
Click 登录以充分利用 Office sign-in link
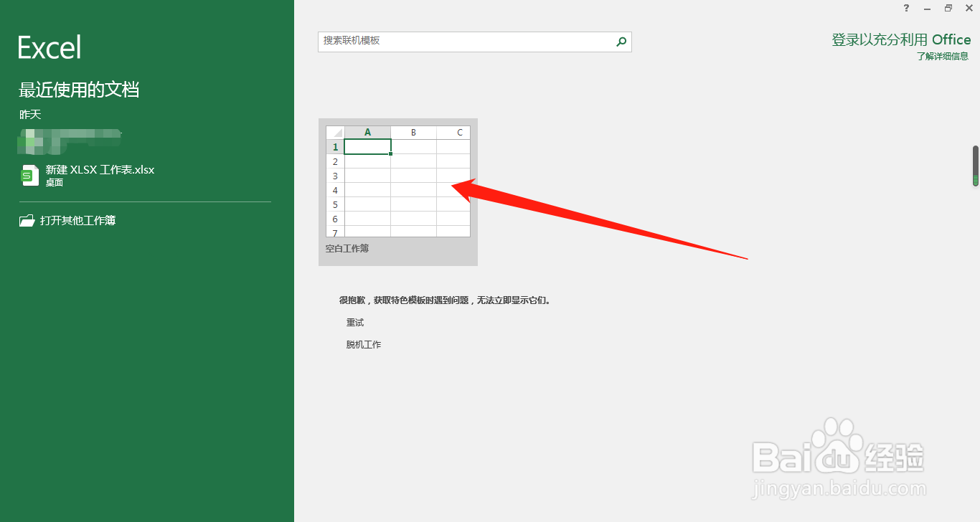coord(901,40)
